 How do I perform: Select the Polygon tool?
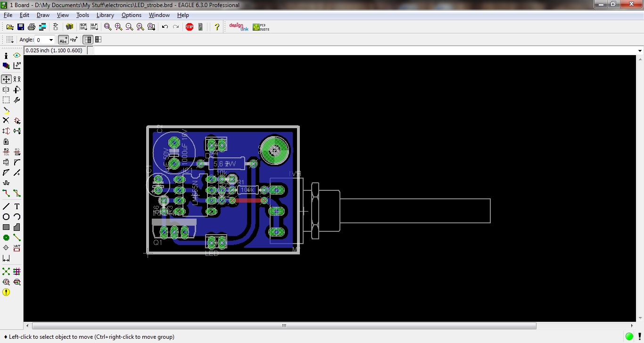point(17,227)
